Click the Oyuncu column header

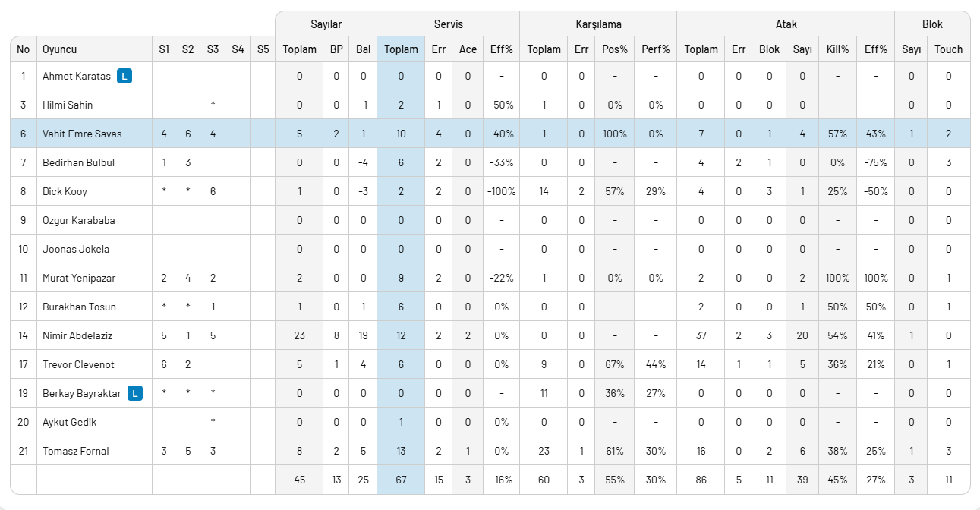pos(59,49)
